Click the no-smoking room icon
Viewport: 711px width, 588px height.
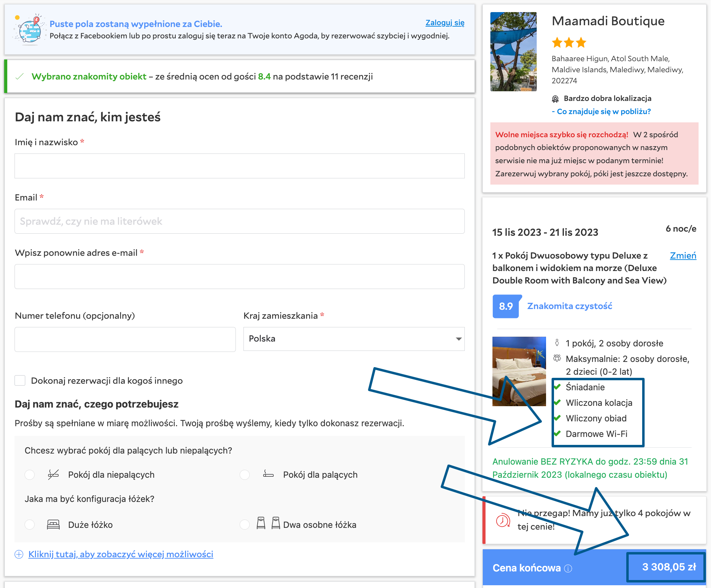tap(53, 475)
